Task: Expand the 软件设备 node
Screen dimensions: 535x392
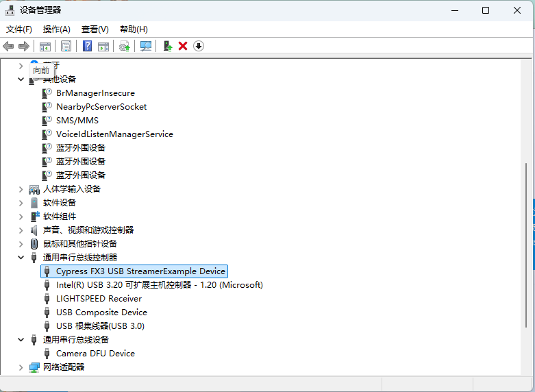Action: click(x=21, y=203)
